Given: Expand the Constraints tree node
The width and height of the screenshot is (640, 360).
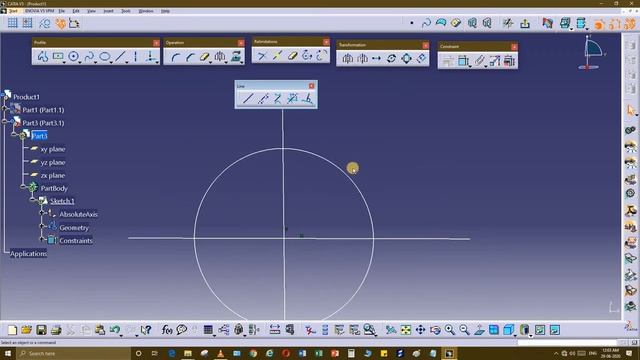Looking at the screenshot, I should [42, 239].
